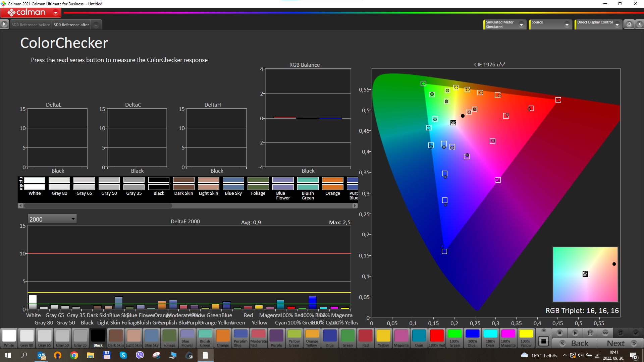This screenshot has height=362, width=644.
Task: Open the settings gear icon
Action: click(x=629, y=24)
